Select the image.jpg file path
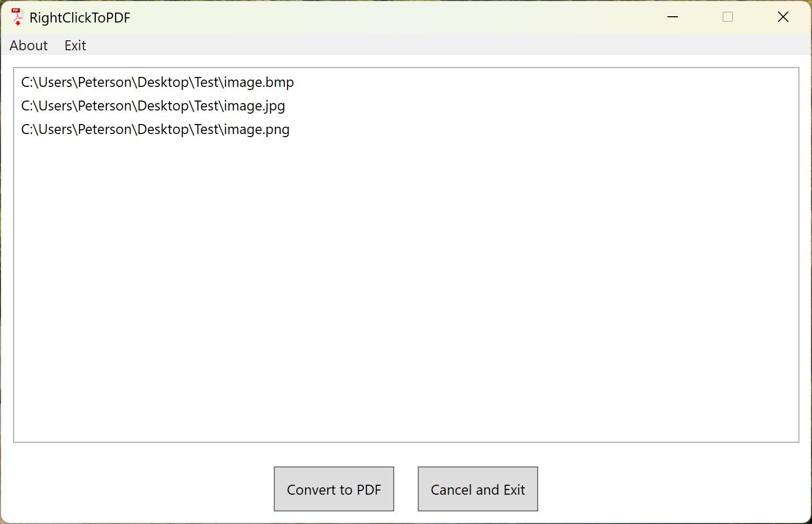Screen dimensions: 812x524 pyautogui.click(x=153, y=106)
